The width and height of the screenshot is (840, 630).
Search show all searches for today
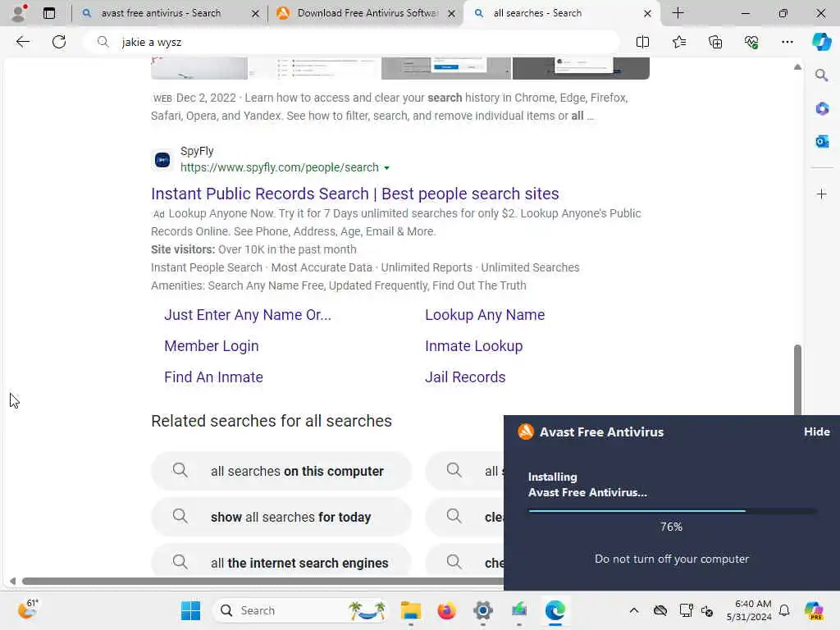click(281, 517)
